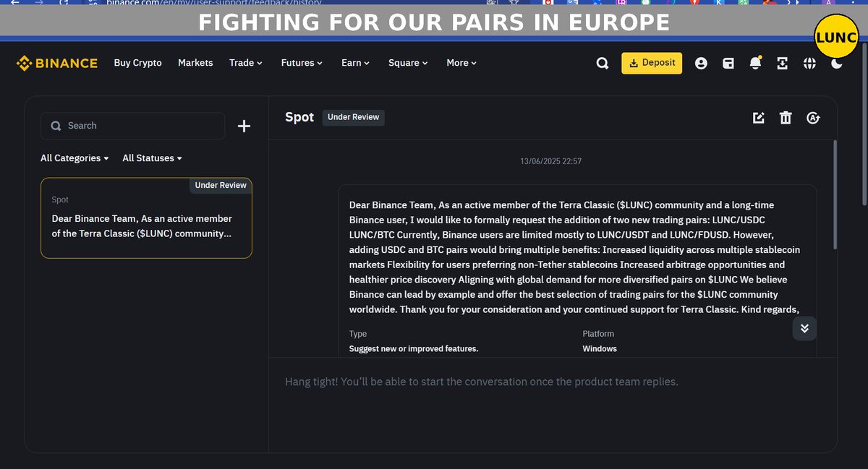Expand the All Categories dropdown

[x=75, y=158]
